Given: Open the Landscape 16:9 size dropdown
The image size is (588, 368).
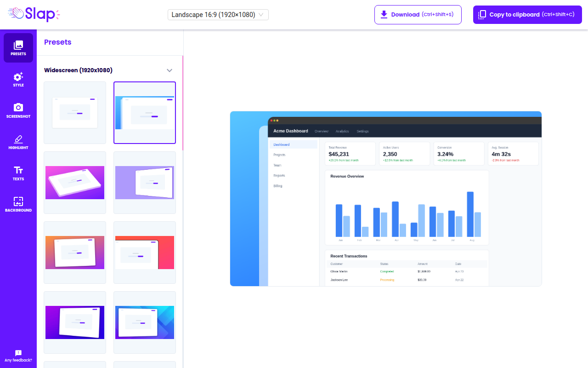Looking at the screenshot, I should coord(218,15).
